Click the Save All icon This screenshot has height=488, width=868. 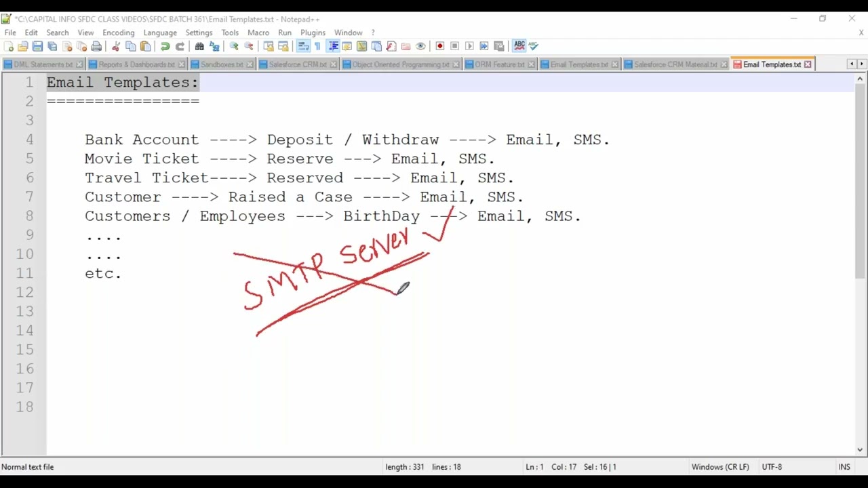point(52,46)
